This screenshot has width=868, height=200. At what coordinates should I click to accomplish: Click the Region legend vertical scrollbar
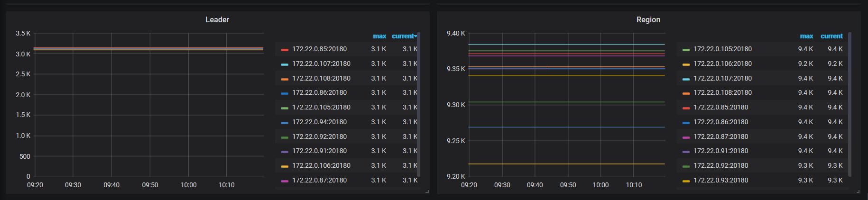[850, 104]
